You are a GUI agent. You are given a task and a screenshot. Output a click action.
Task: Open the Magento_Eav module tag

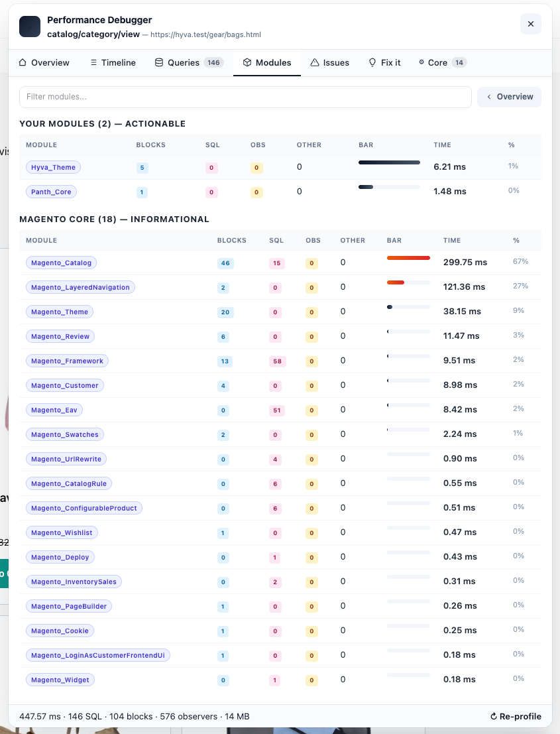pos(54,410)
